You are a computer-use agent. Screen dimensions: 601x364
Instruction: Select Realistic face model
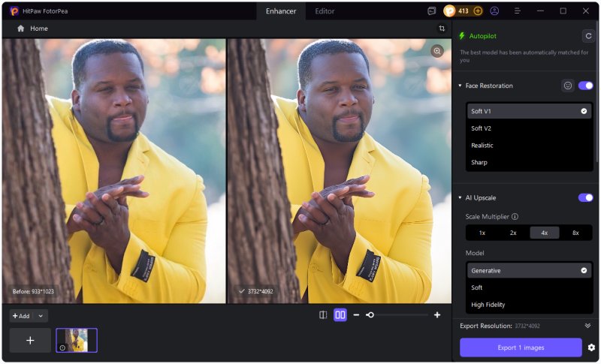click(529, 146)
